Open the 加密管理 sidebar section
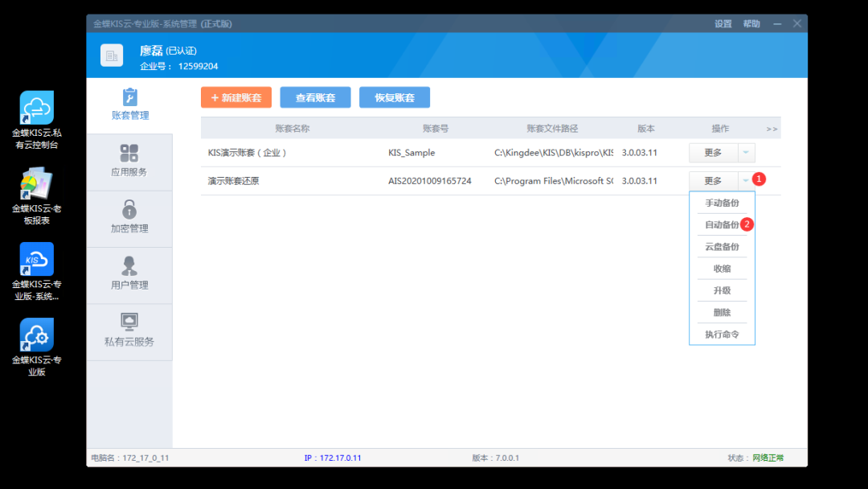 [x=129, y=218]
